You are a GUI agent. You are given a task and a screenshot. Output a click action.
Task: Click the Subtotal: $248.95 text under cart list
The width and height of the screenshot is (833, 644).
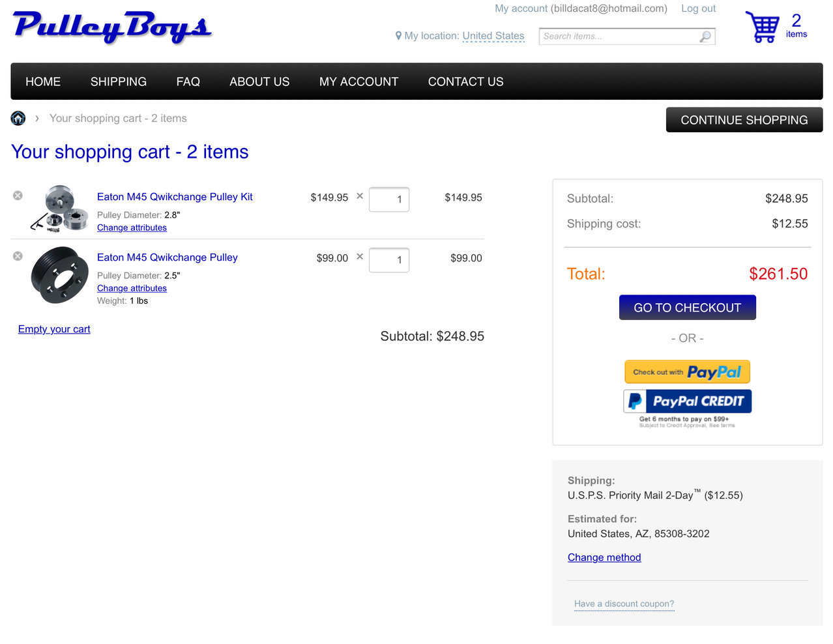click(432, 336)
